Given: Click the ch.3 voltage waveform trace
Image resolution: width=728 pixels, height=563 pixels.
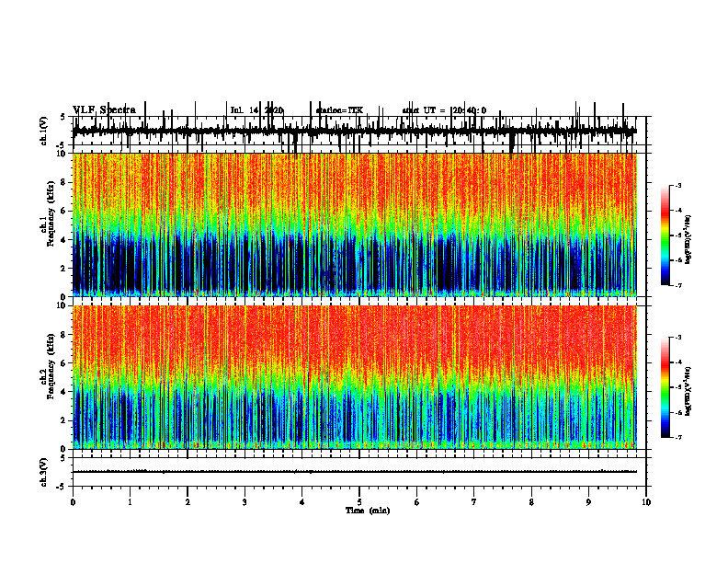Looking at the screenshot, I should [354, 472].
